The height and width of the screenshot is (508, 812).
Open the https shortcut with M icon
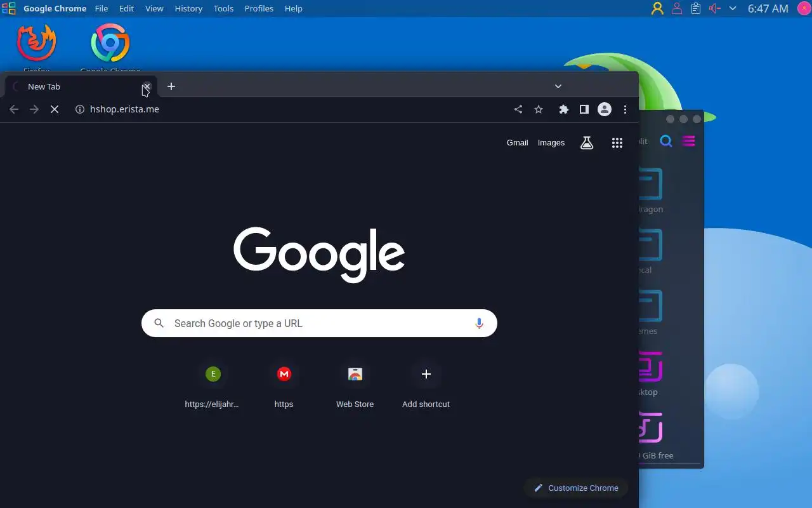(284, 385)
